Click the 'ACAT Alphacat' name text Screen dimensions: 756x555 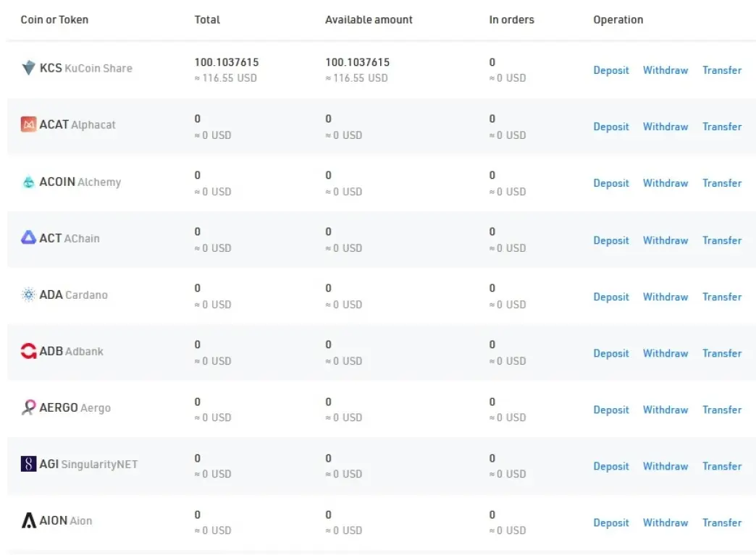coord(77,124)
